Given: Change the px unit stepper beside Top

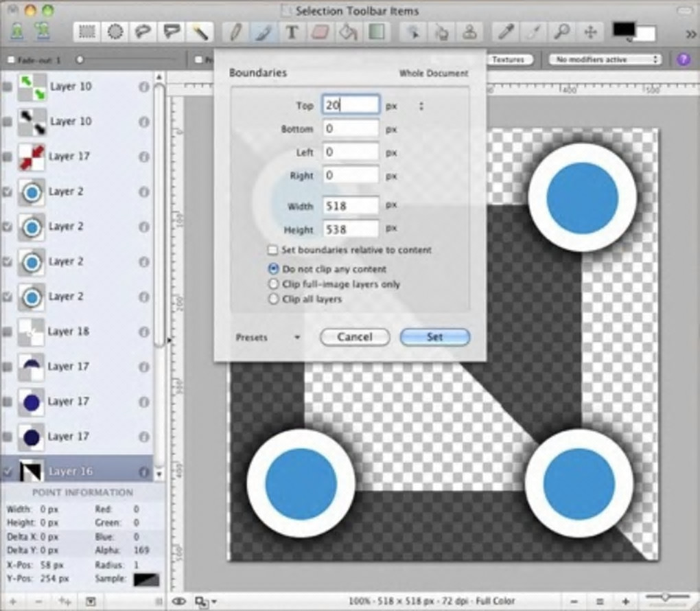Looking at the screenshot, I should [421, 106].
